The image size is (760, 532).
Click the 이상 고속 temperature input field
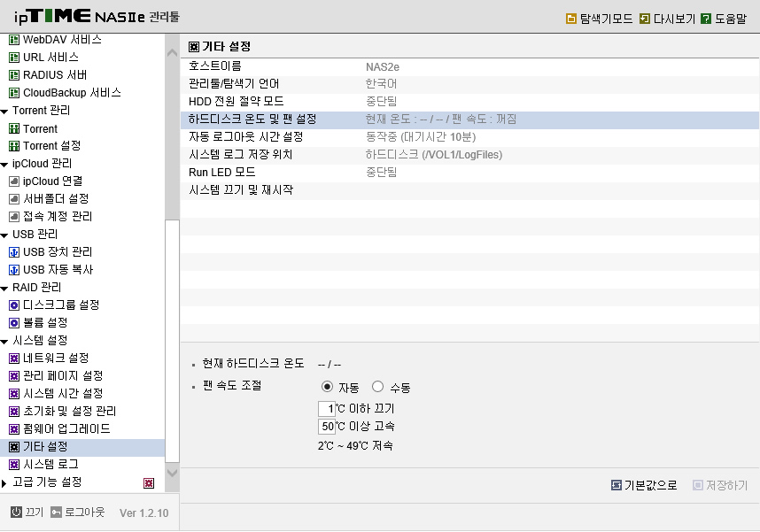(327, 427)
